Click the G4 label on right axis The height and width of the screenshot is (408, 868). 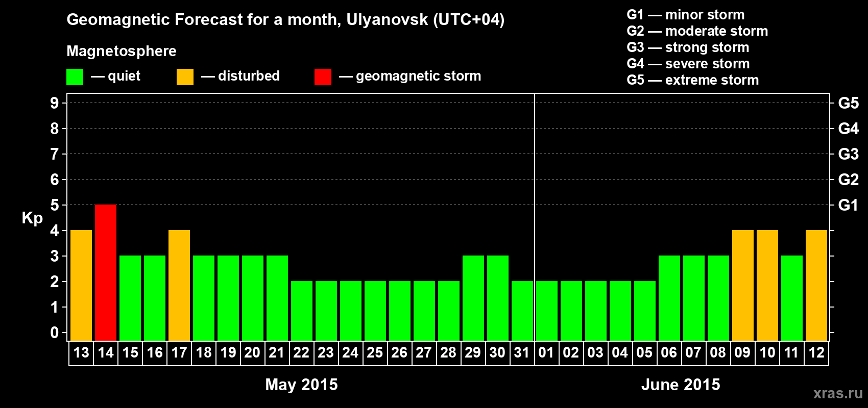[x=848, y=129]
